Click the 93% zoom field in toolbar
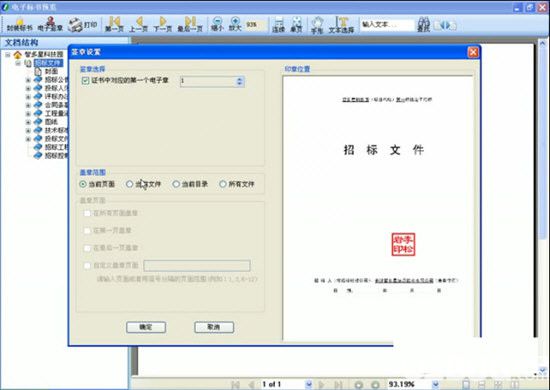 255,25
